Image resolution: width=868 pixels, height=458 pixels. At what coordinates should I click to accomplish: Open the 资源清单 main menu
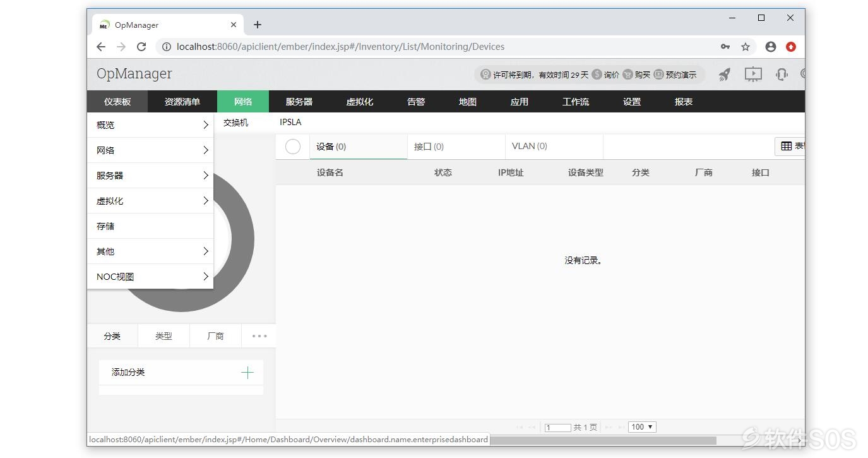[x=182, y=102]
